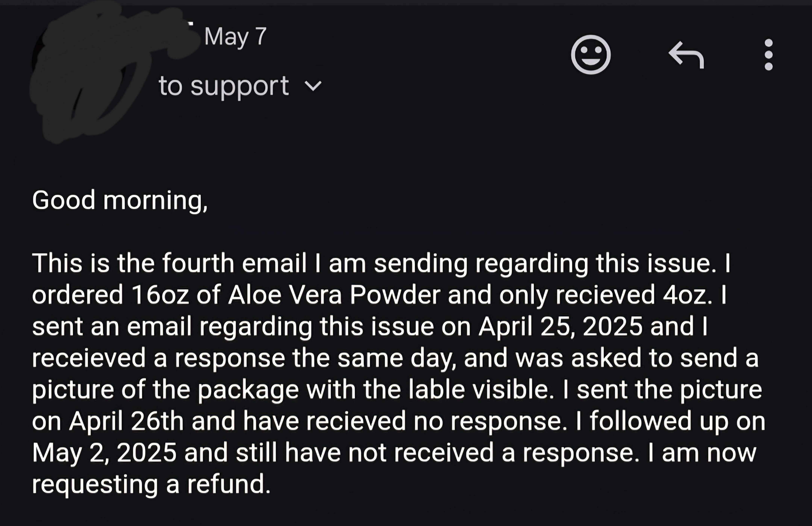Click the "fourth email" phrase in the message
This screenshot has height=526, width=812.
(234, 263)
